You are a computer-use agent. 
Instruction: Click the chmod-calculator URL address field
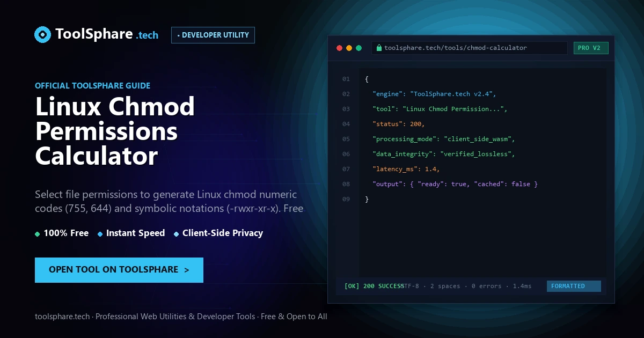click(x=470, y=48)
